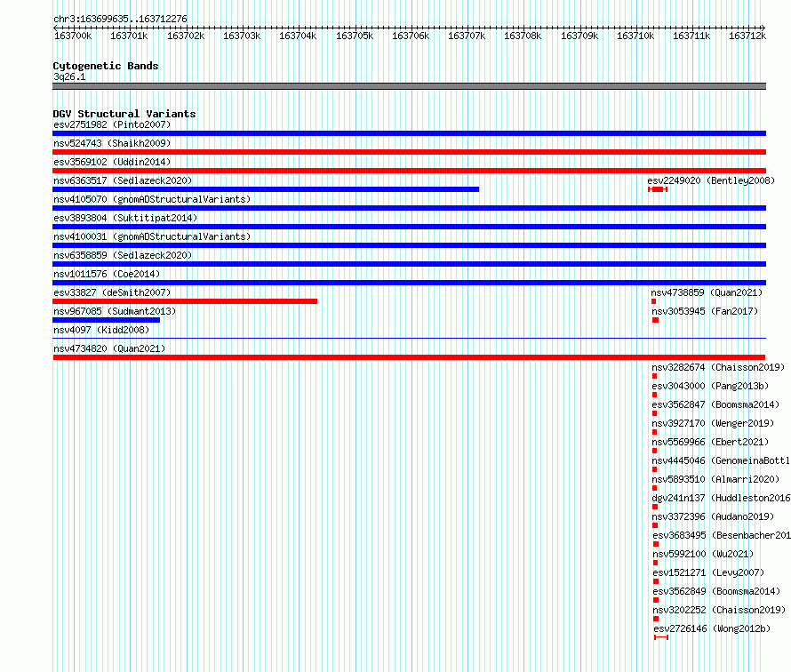Open the nsv5992100 (Wu2021) label
Screen dimensions: 791x672
coord(703,554)
